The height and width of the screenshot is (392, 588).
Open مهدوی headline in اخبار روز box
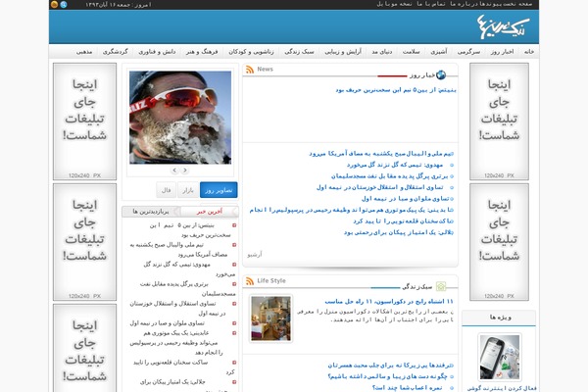pyautogui.click(x=395, y=165)
